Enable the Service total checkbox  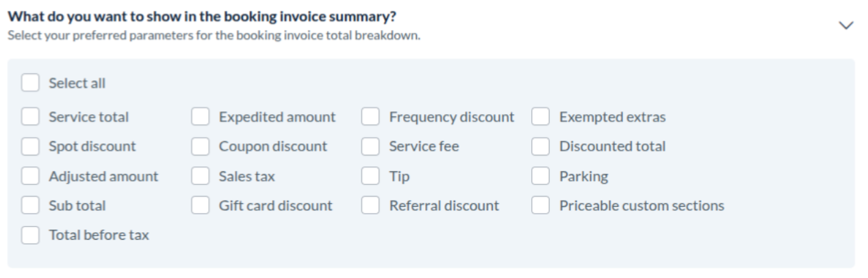click(x=30, y=117)
